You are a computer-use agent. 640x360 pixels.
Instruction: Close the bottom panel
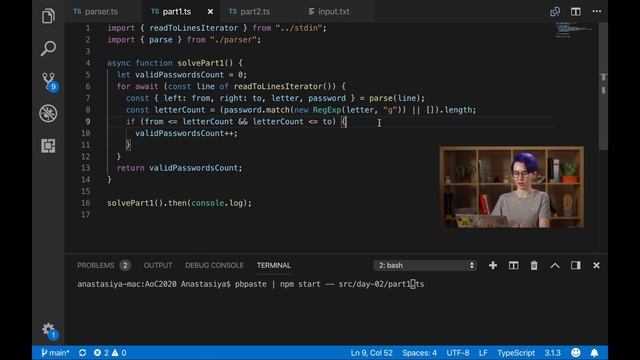[x=596, y=265]
